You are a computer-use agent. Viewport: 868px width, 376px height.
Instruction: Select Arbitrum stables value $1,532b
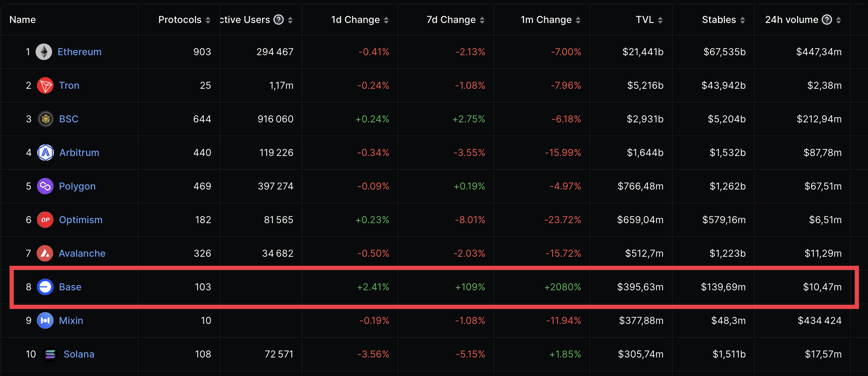728,153
